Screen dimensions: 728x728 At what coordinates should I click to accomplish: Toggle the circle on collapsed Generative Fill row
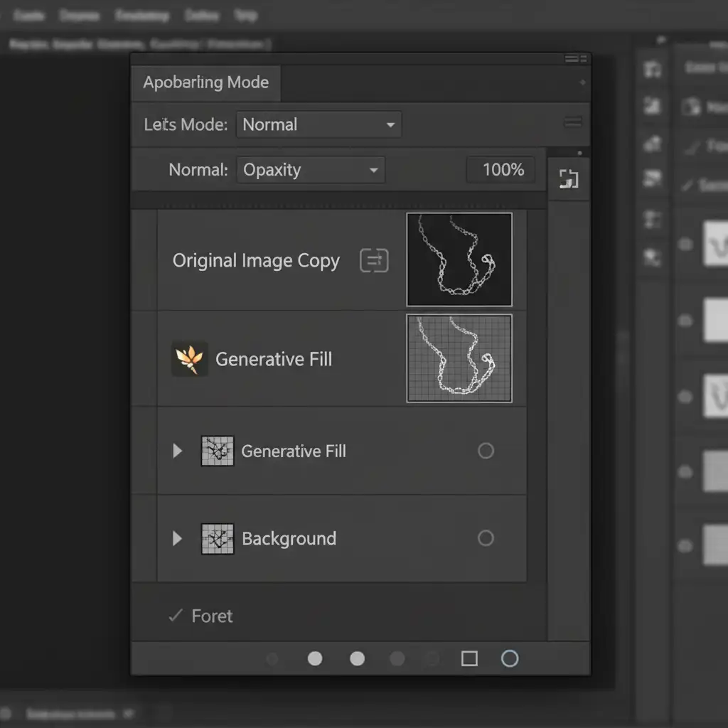point(486,451)
